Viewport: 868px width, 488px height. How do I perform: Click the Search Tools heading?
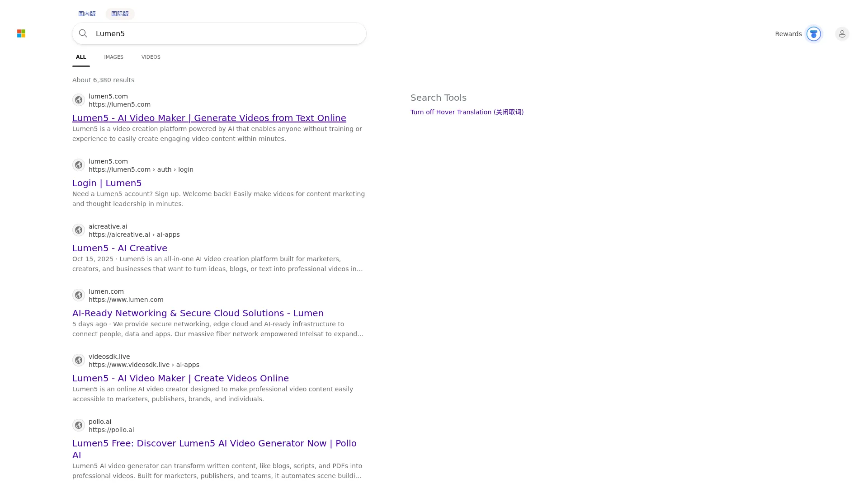tap(439, 98)
